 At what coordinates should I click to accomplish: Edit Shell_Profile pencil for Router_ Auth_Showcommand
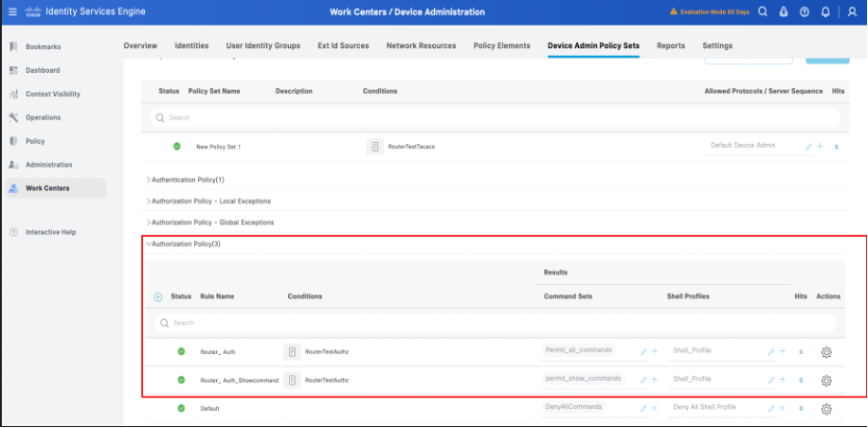tap(771, 380)
